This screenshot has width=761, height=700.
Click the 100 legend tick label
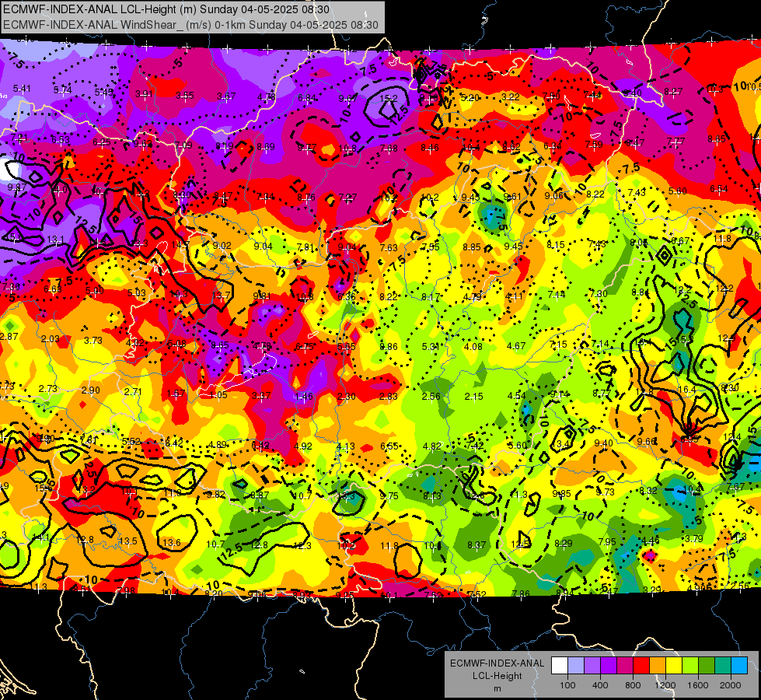point(567,685)
